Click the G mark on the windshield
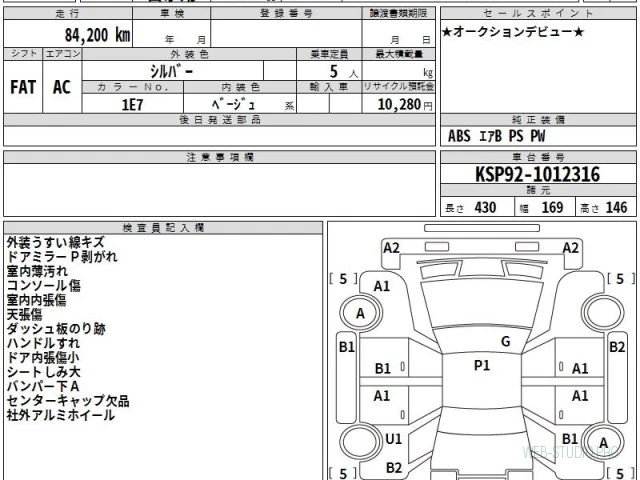 point(505,341)
